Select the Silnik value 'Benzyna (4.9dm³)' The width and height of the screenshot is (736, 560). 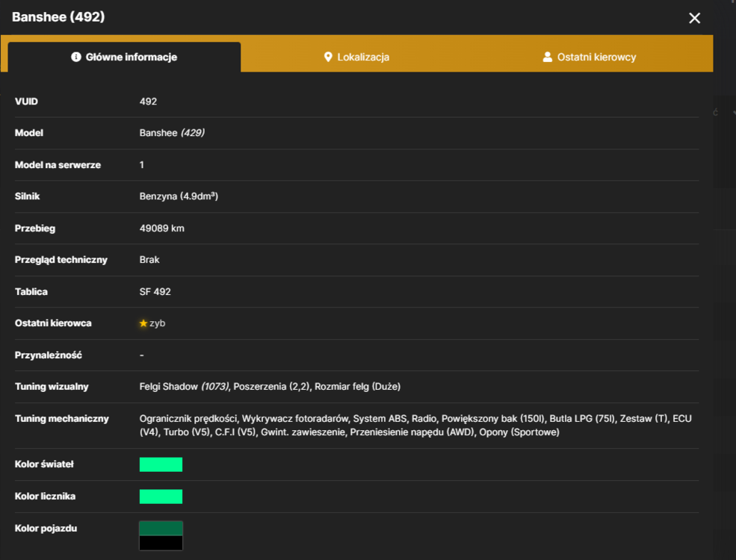point(179,196)
